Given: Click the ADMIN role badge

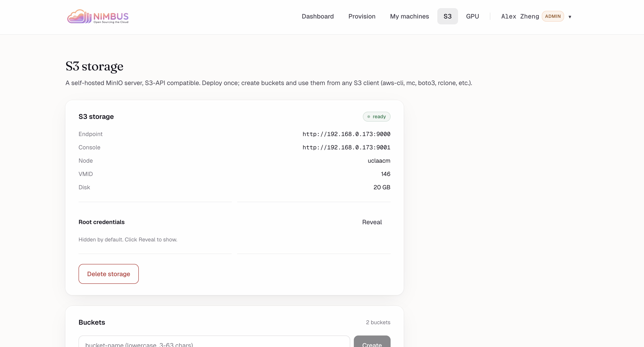Looking at the screenshot, I should tap(553, 16).
